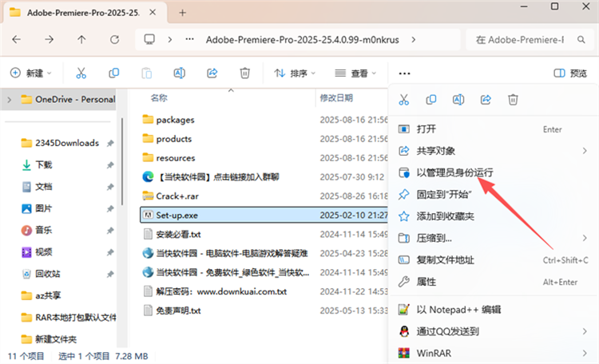Open the Sort (排序) dropdown
Image resolution: width=599 pixels, height=364 pixels.
click(295, 73)
